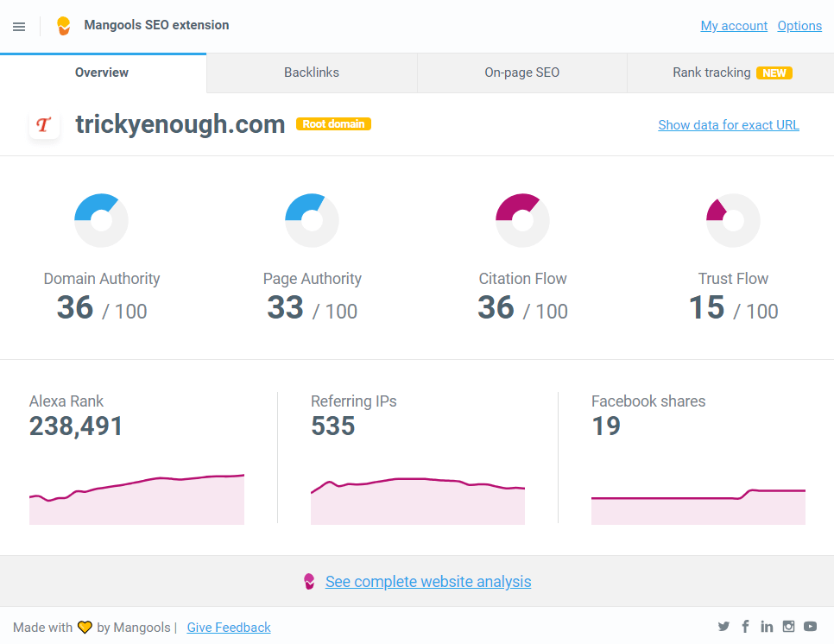Click the NEW badge on Rank tracking
This screenshot has width=834, height=644.
pos(774,73)
